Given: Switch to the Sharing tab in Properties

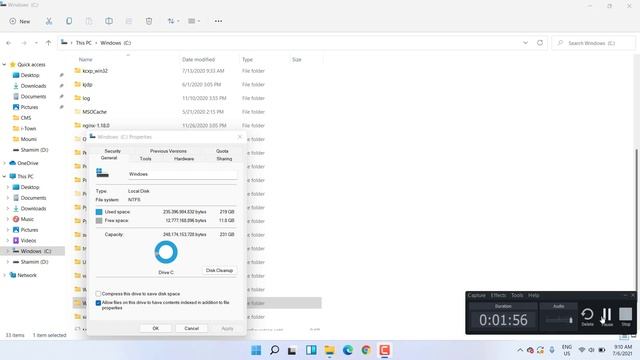Looking at the screenshot, I should point(224,159).
